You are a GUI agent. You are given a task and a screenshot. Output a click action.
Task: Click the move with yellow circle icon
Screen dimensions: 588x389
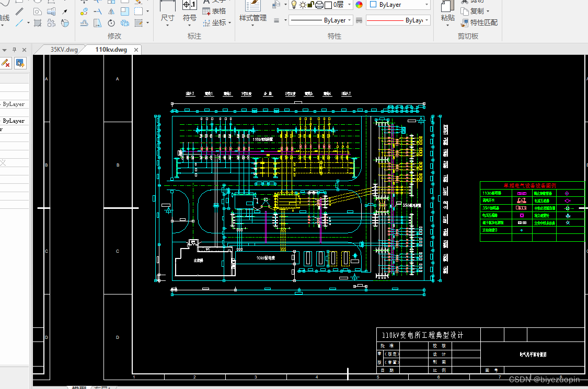84,11
